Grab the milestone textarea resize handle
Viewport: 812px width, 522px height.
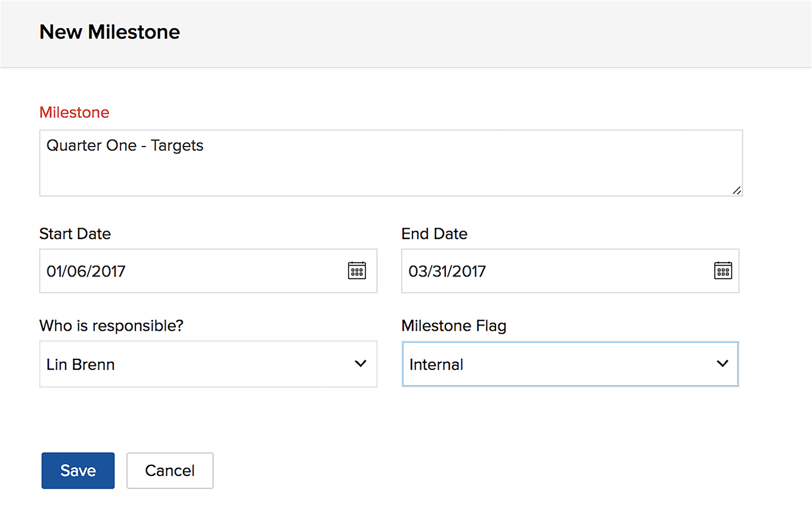[x=737, y=191]
